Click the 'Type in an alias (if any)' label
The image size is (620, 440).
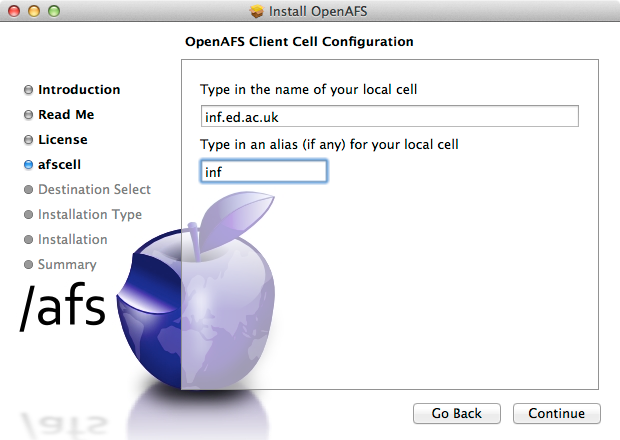(x=329, y=145)
